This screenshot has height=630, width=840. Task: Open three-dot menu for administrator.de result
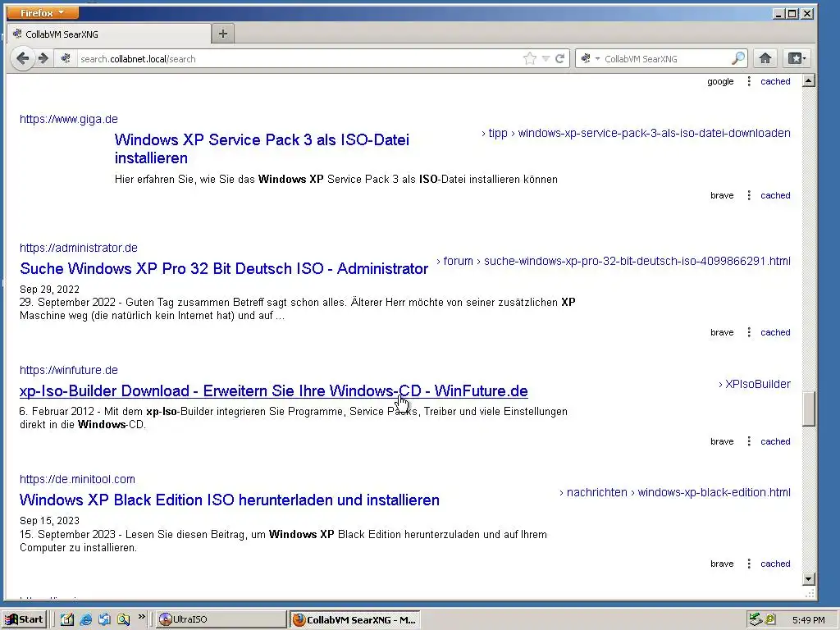(749, 332)
